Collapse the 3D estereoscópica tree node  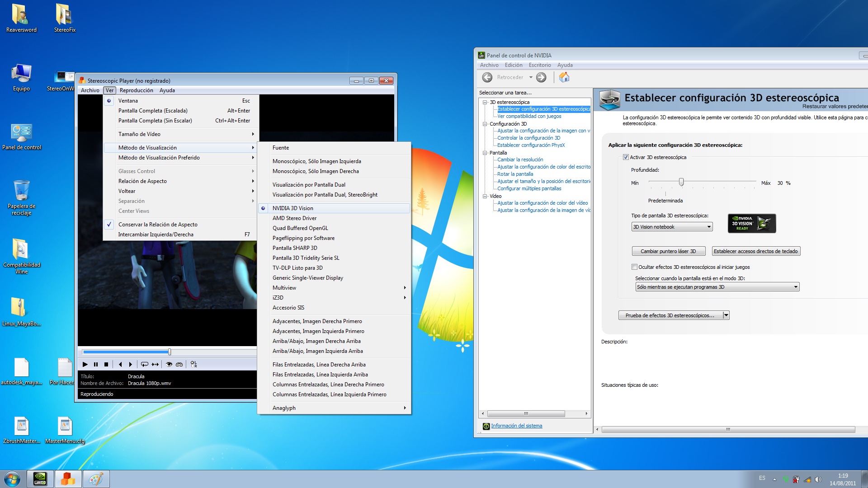click(485, 102)
